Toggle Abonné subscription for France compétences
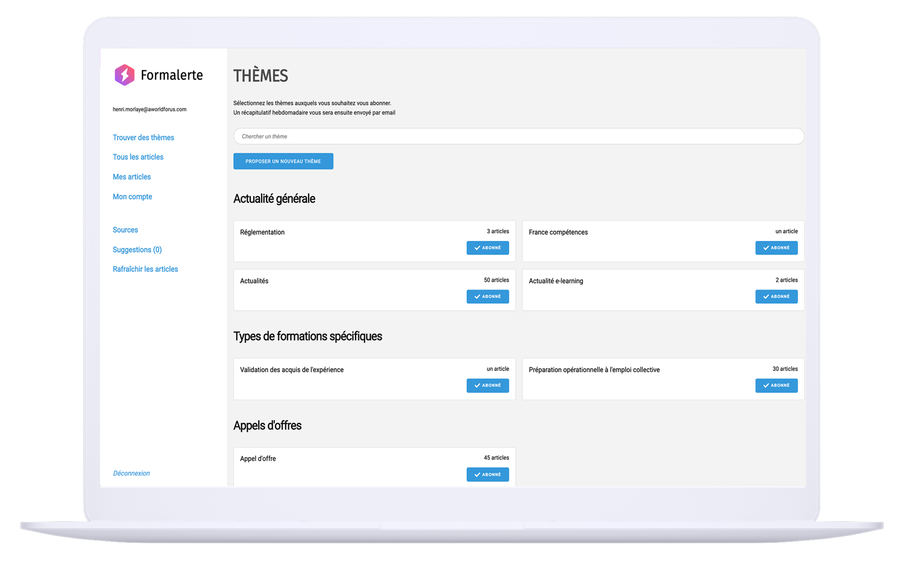The image size is (901, 588). pos(776,248)
